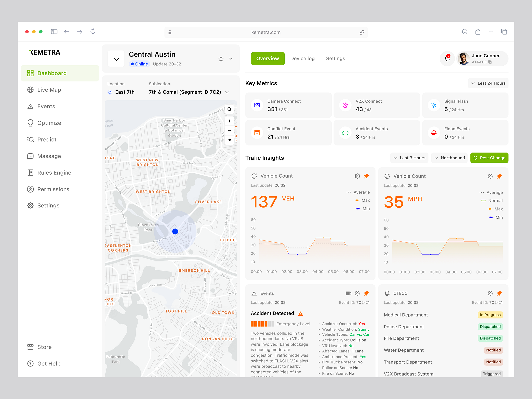Click the Rest Change button
This screenshot has height=399, width=532.
pos(489,158)
